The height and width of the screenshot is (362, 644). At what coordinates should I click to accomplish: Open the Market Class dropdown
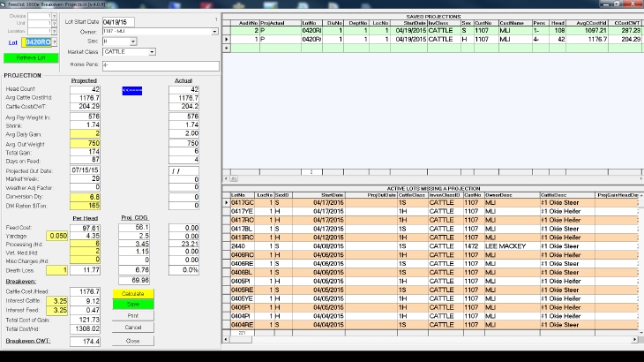point(152,52)
